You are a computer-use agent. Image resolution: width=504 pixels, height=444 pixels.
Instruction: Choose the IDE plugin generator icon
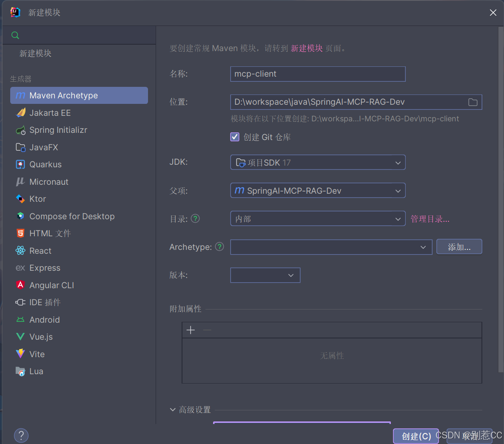20,302
